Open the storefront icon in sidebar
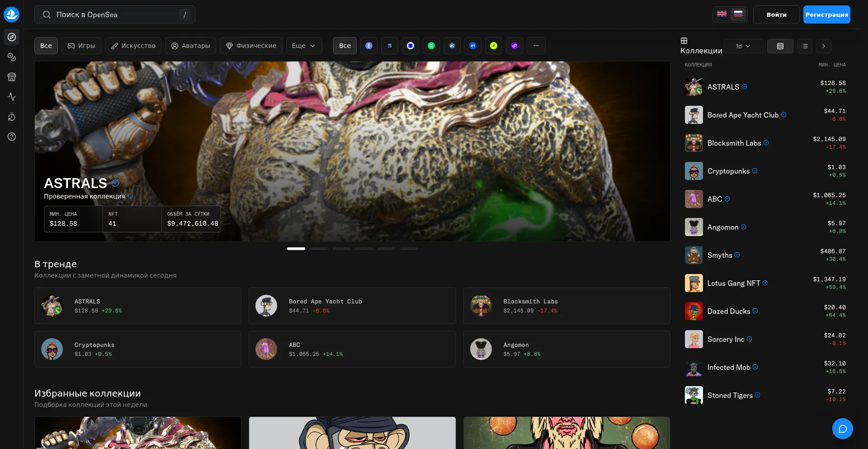This screenshot has height=449, width=868. [12, 77]
